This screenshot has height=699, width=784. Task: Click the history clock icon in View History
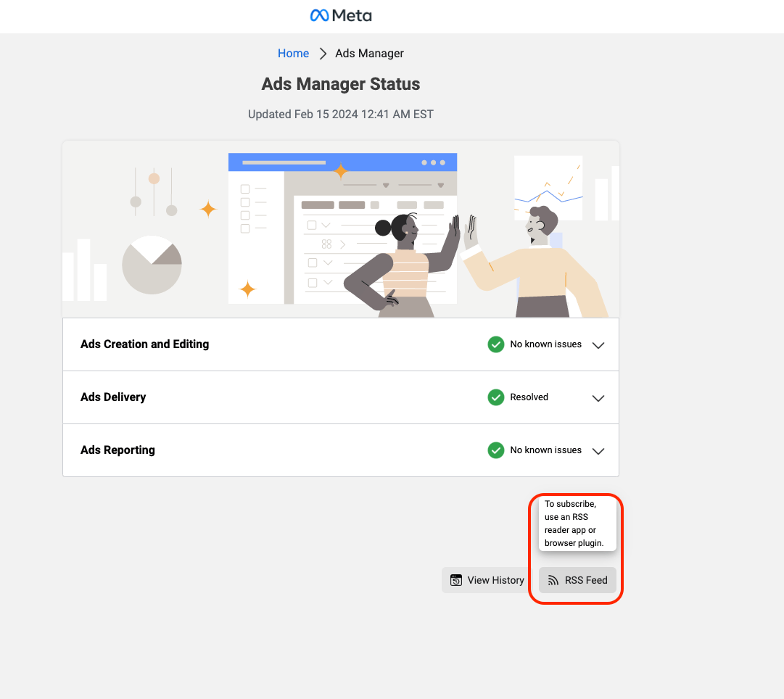click(456, 580)
